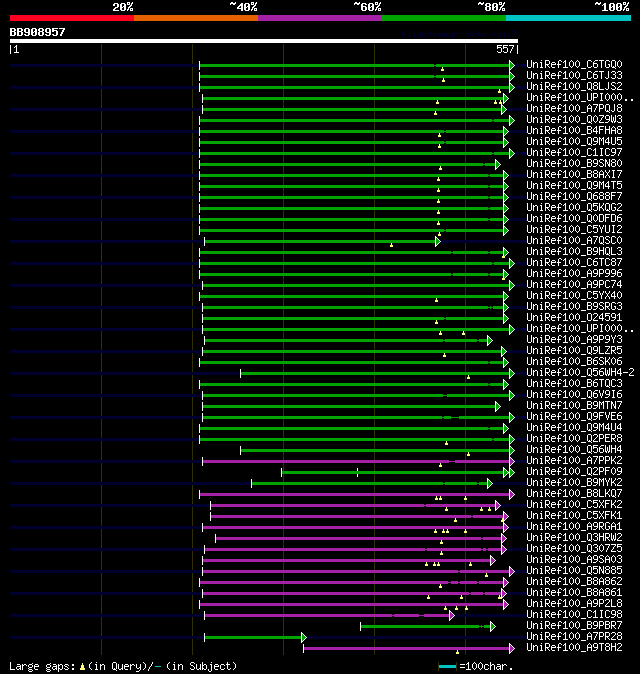Viewport: 640px width, 674px height.
Task: Select the UniRef100_A7PPK2 label
Action: [574, 461]
